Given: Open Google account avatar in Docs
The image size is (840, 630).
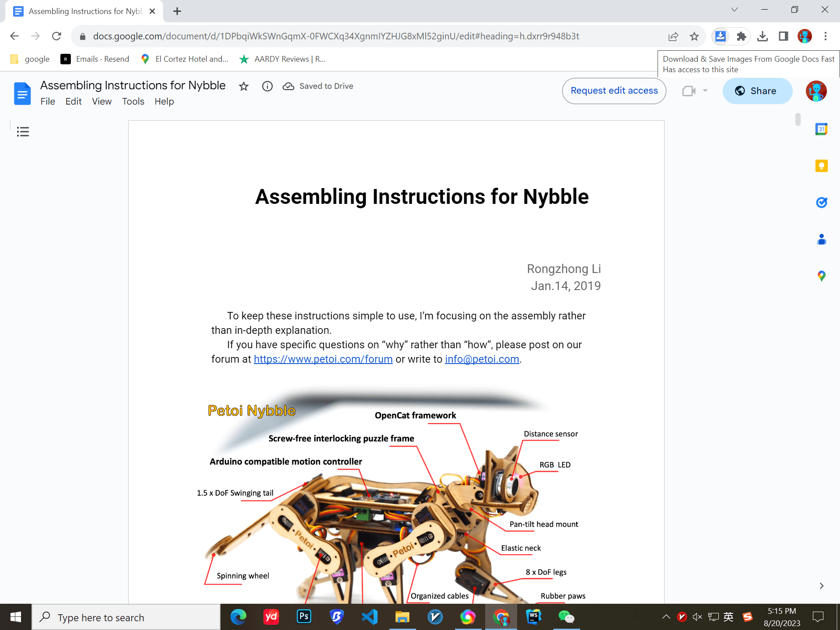Looking at the screenshot, I should 816,91.
